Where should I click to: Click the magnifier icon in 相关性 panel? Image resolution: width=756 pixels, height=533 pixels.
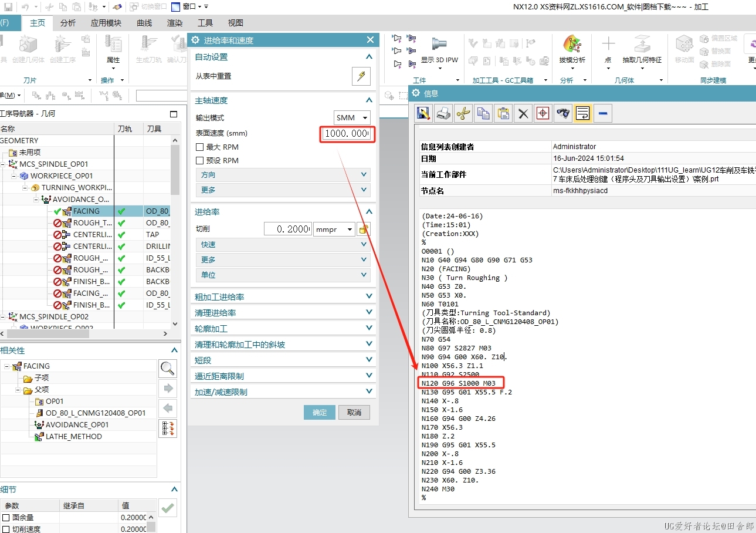(x=168, y=369)
